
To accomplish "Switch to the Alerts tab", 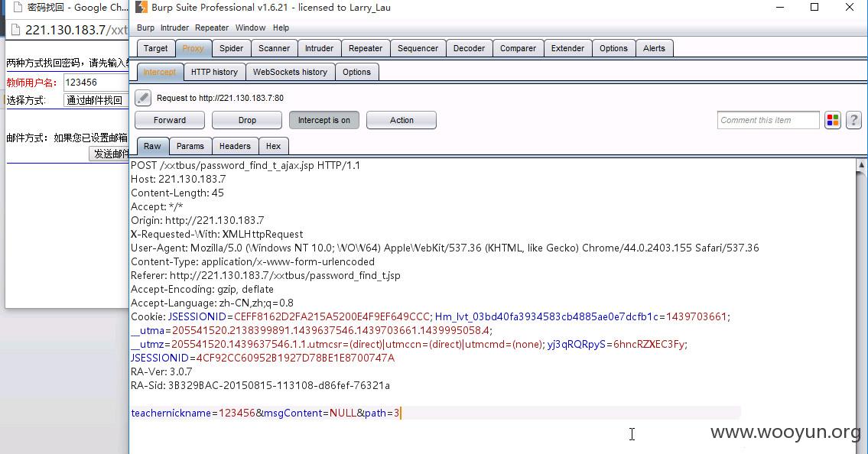I will point(654,48).
